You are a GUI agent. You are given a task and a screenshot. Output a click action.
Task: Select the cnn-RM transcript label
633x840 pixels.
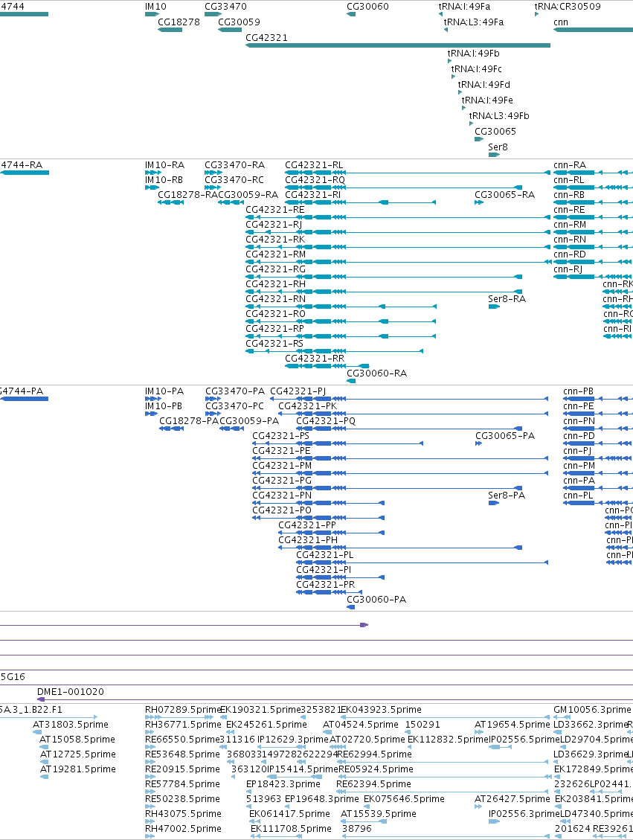pyautogui.click(x=570, y=225)
